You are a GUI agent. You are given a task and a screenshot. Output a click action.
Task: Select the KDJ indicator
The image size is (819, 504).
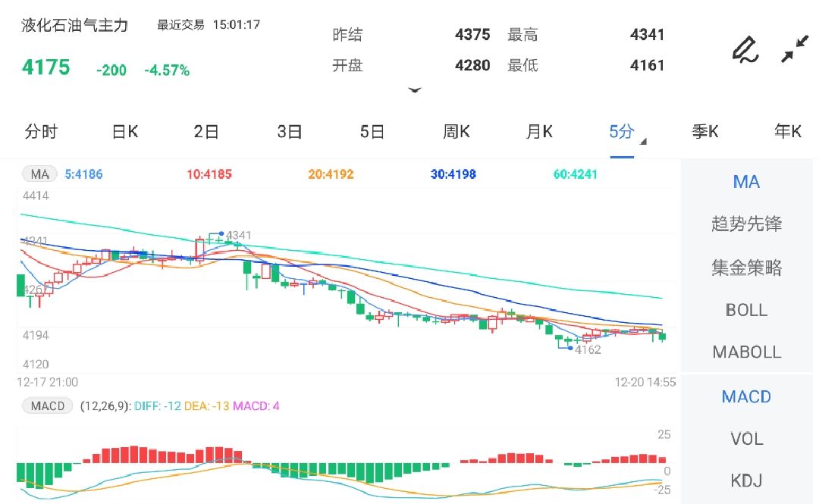(746, 480)
